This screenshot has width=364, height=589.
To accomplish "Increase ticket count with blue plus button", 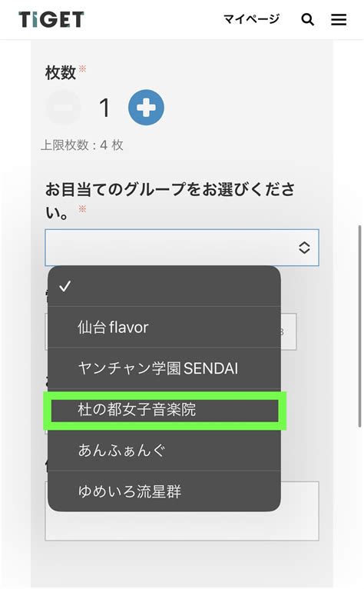I will [146, 108].
